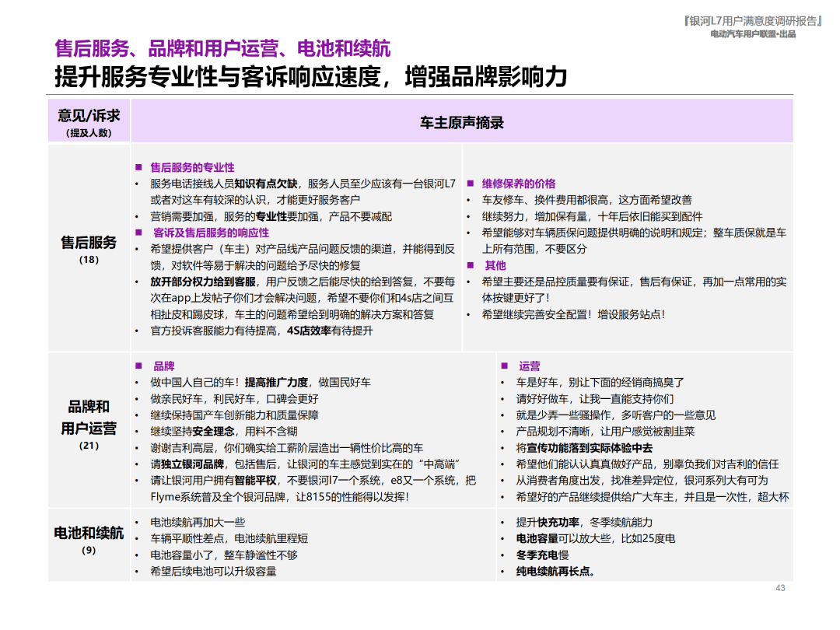Image resolution: width=840 pixels, height=630 pixels.
Task: Click the line 继续坚持安全理念，用料不含糊
Action: pyautogui.click(x=224, y=432)
